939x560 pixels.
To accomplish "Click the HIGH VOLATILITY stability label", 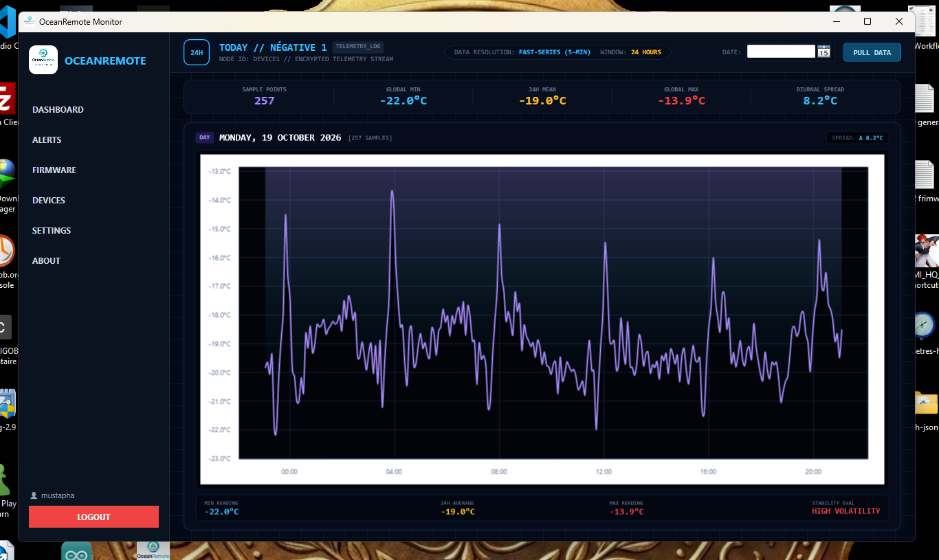I will [846, 511].
